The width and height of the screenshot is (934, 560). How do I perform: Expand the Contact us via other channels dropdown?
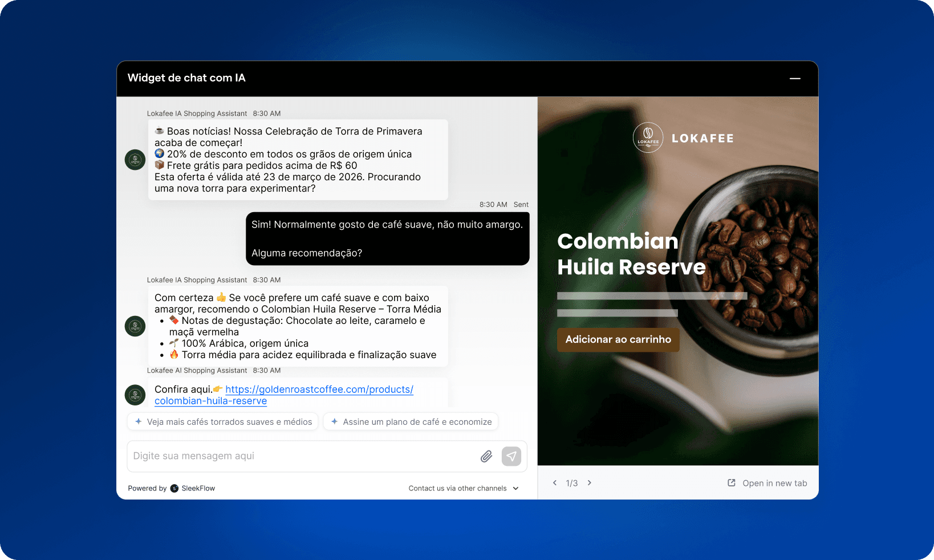click(464, 488)
